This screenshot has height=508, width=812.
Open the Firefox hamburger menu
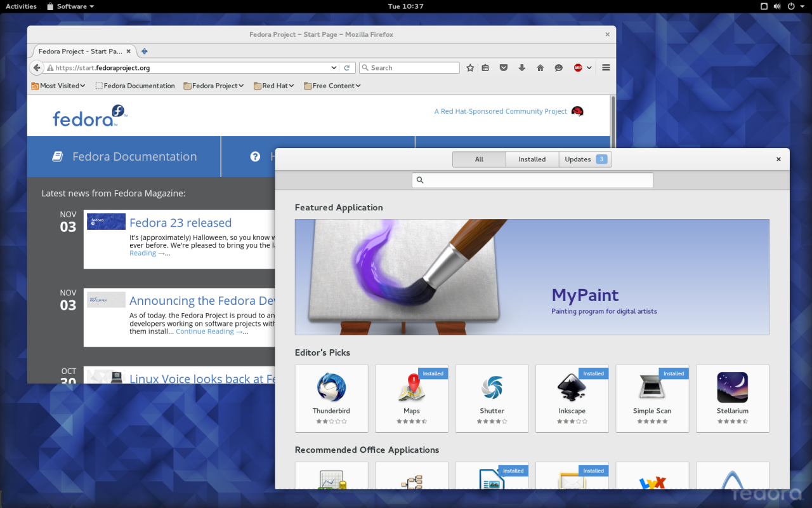click(606, 68)
